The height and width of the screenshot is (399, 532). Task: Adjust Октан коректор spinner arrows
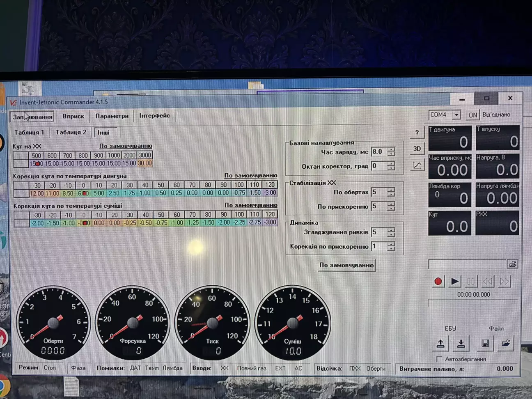point(391,166)
